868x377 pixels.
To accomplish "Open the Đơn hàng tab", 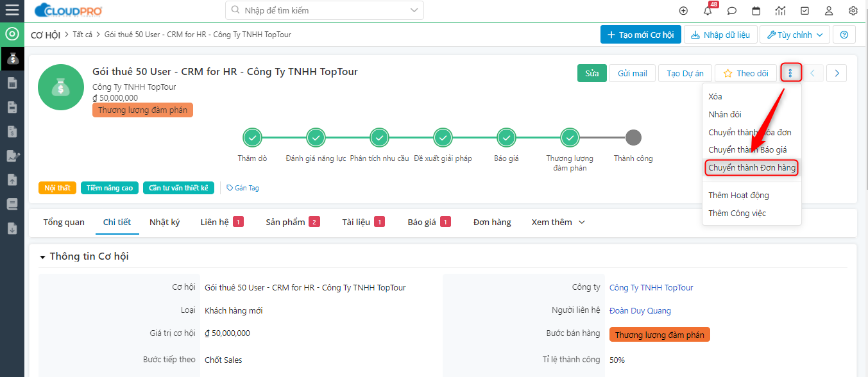I will click(x=492, y=222).
